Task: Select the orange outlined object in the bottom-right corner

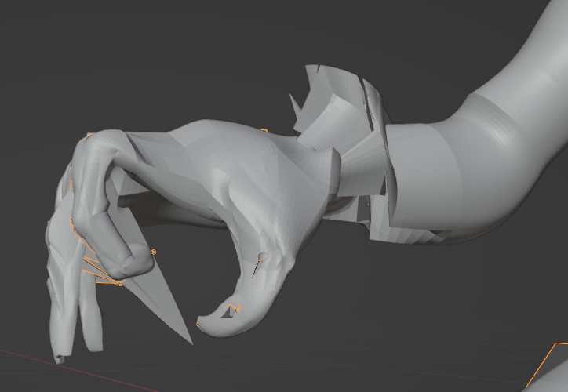Action: pos(552,368)
